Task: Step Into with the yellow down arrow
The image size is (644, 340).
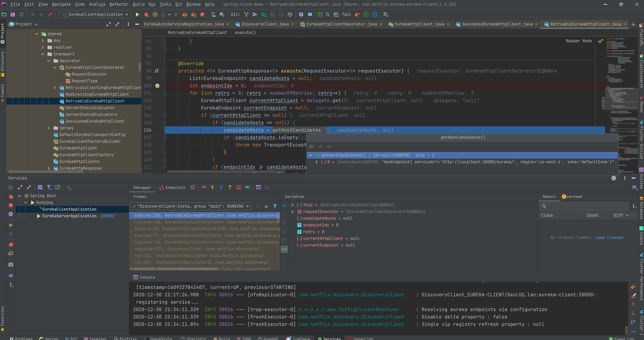Action: 212,187
